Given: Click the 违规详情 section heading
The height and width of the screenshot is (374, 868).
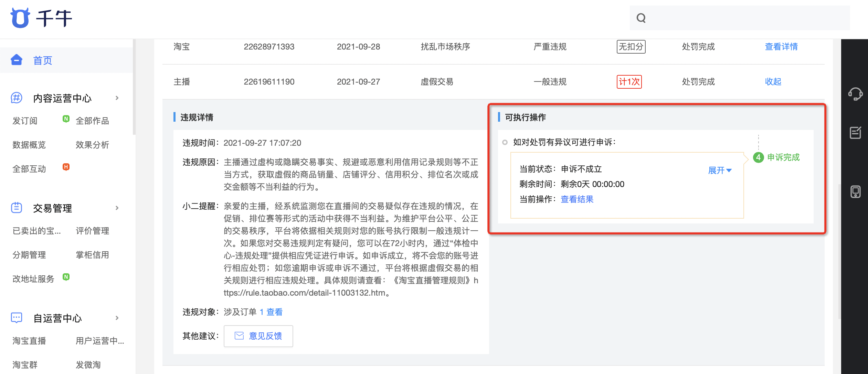Looking at the screenshot, I should click(x=197, y=118).
